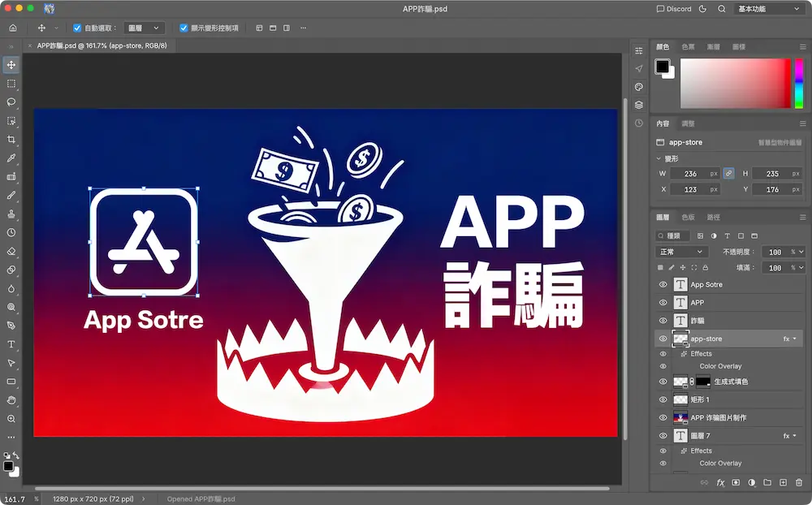Open the 不透明度 opacity dropdown arrow

pyautogui.click(x=801, y=252)
